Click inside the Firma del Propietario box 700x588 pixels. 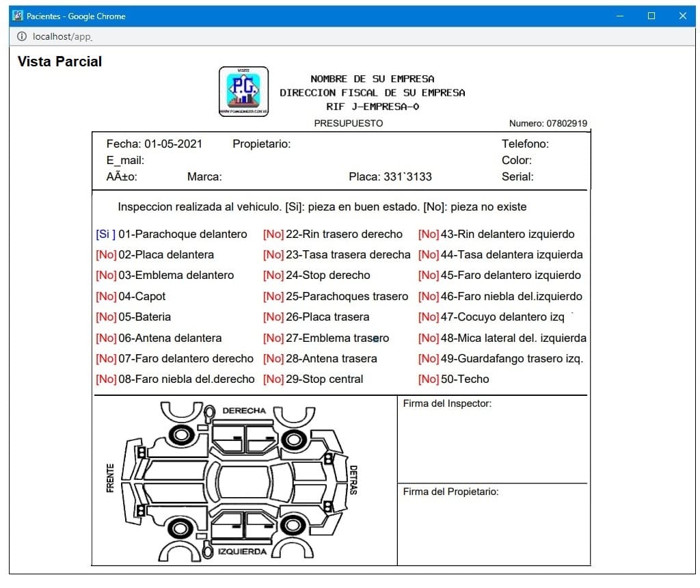pos(492,530)
